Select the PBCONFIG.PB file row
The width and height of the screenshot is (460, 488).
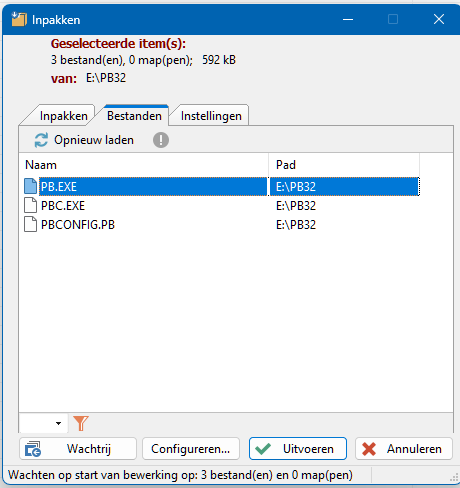pos(219,225)
